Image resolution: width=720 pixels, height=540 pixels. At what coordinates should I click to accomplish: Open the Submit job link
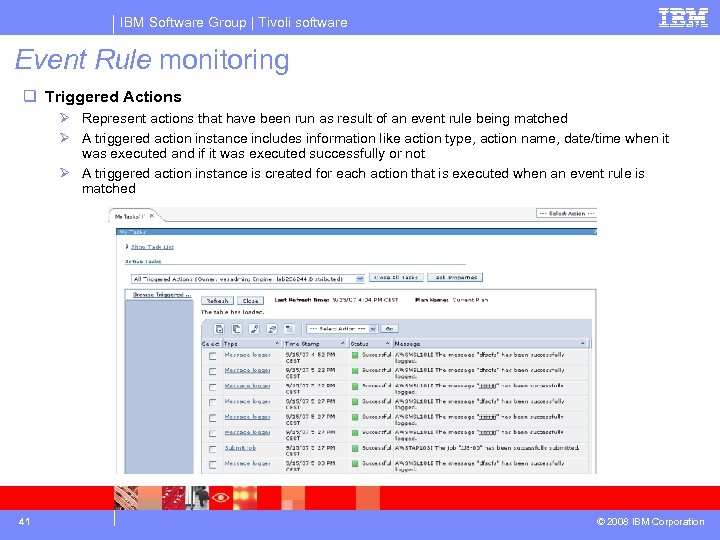pyautogui.click(x=240, y=448)
